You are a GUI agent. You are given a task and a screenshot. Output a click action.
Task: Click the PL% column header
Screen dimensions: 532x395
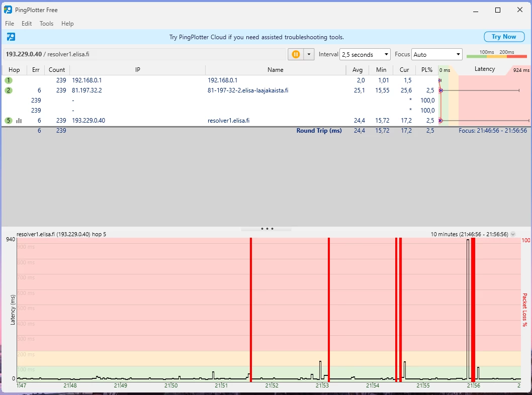(x=427, y=70)
